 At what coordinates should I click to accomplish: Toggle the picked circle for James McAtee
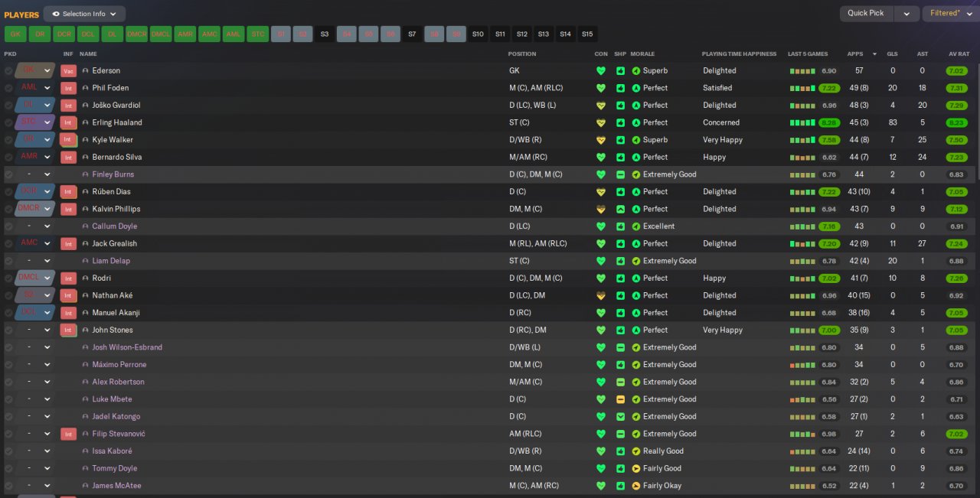pyautogui.click(x=8, y=486)
